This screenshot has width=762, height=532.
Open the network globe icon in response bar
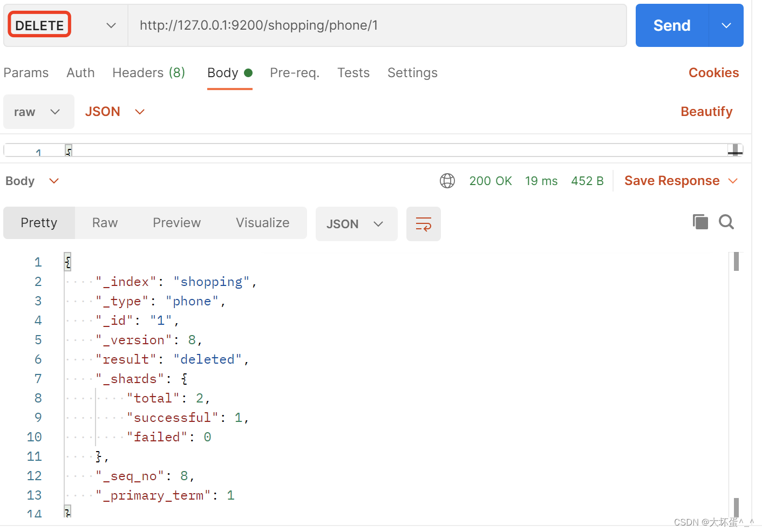pyautogui.click(x=447, y=181)
